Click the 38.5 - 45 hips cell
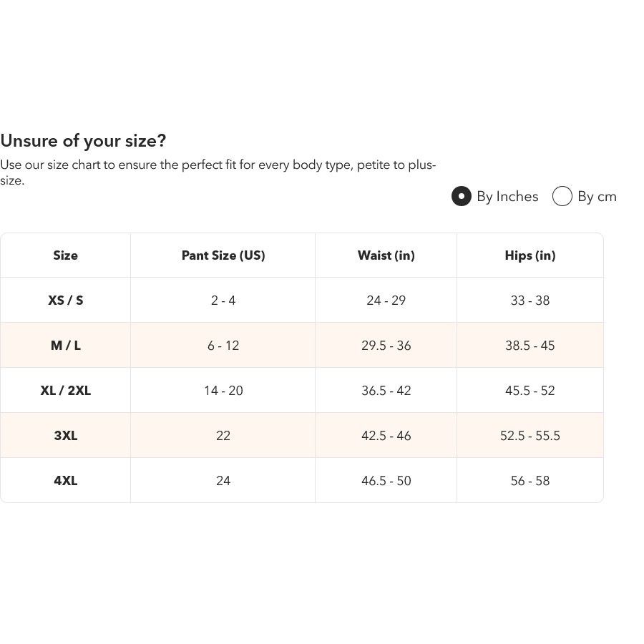Viewport: 644px width, 644px height. coord(530,346)
